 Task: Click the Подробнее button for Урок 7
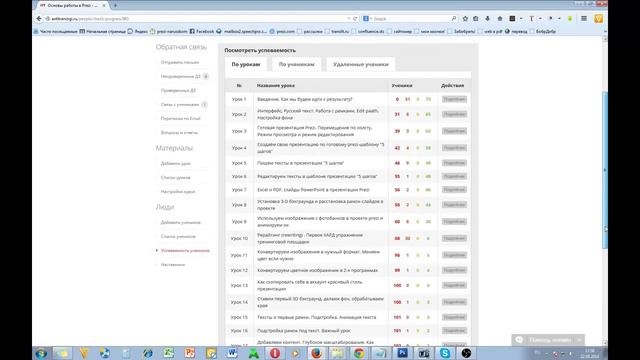[x=454, y=190]
